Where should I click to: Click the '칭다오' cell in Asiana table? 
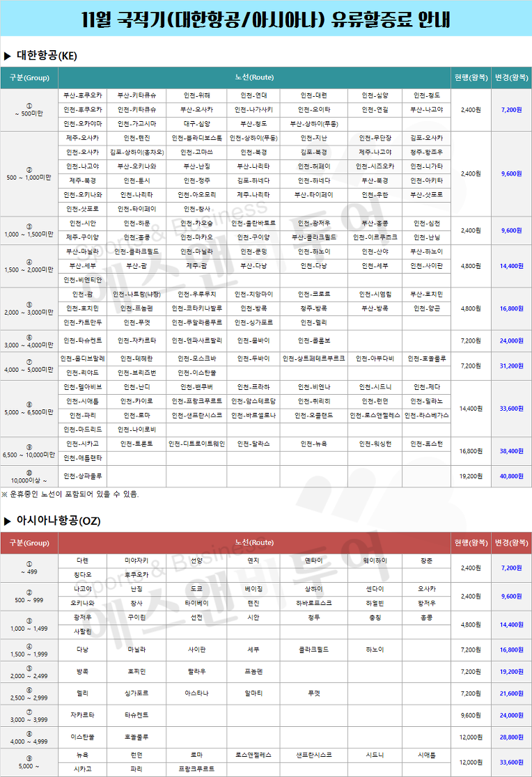pyautogui.click(x=82, y=575)
